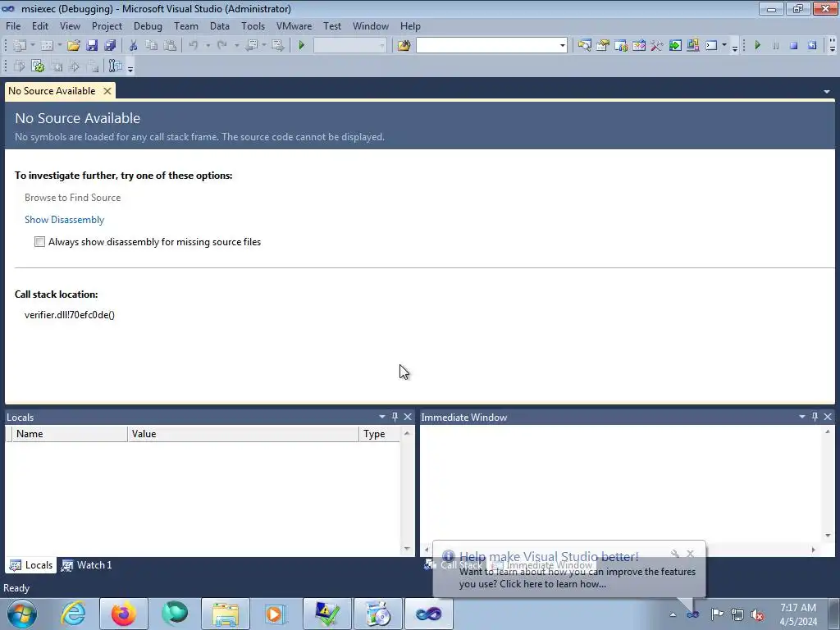Click the wrench icon on notification balloon
The height and width of the screenshot is (630, 840).
(675, 554)
